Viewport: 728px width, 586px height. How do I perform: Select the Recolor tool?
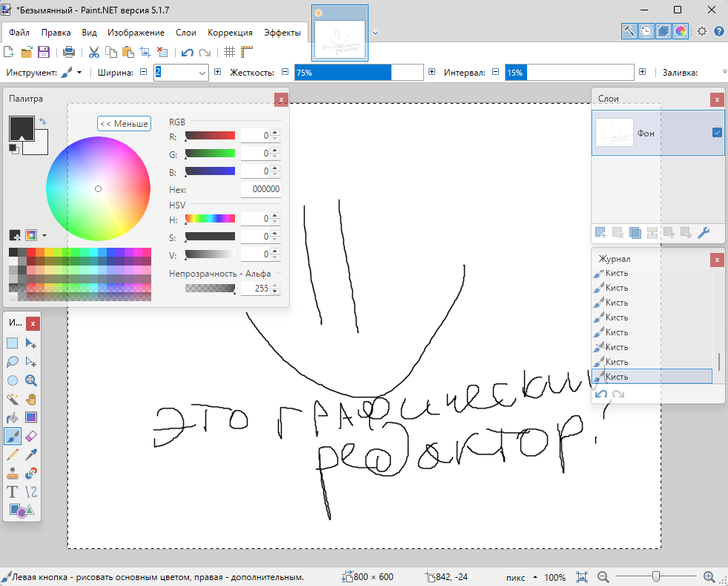30,473
